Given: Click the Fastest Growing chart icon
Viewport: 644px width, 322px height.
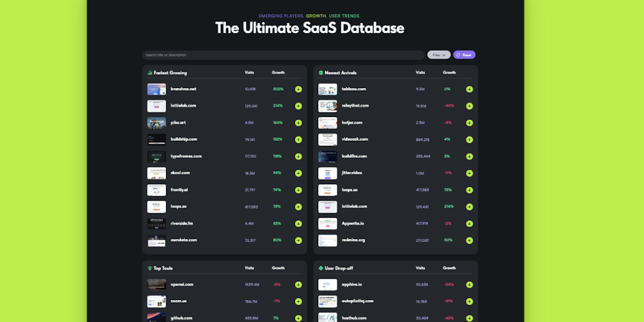Looking at the screenshot, I should point(150,73).
